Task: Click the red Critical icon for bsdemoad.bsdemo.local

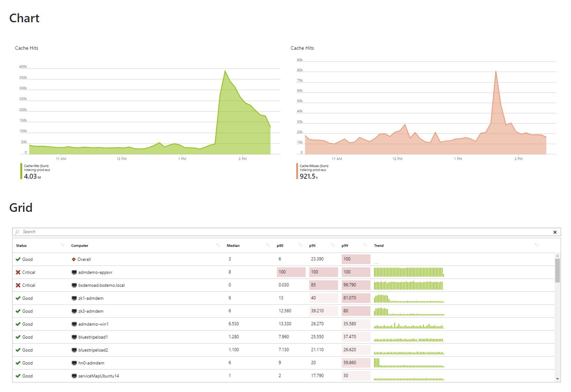Action: tap(18, 285)
